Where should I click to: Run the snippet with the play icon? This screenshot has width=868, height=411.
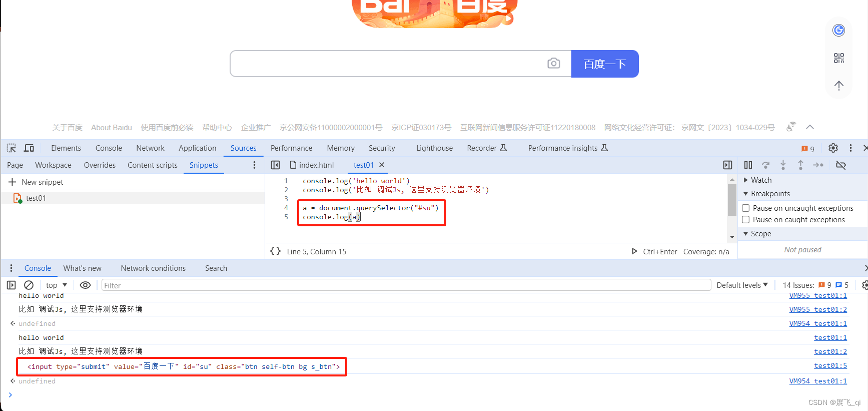pyautogui.click(x=634, y=251)
